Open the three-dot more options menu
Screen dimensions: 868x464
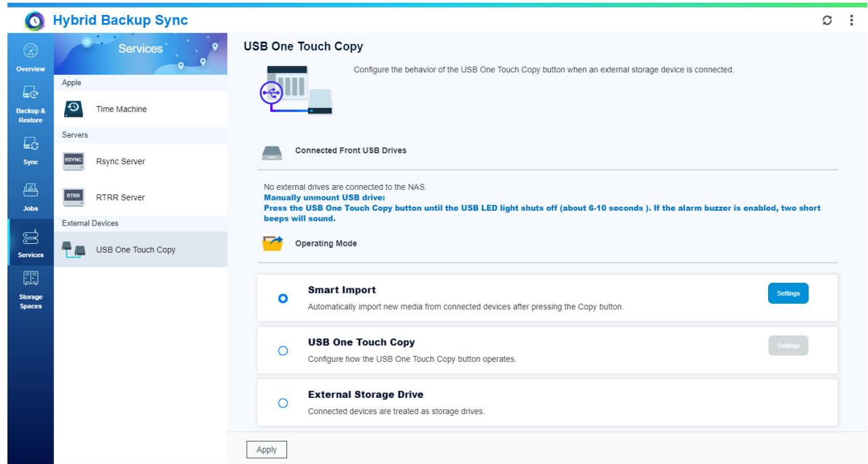851,22
